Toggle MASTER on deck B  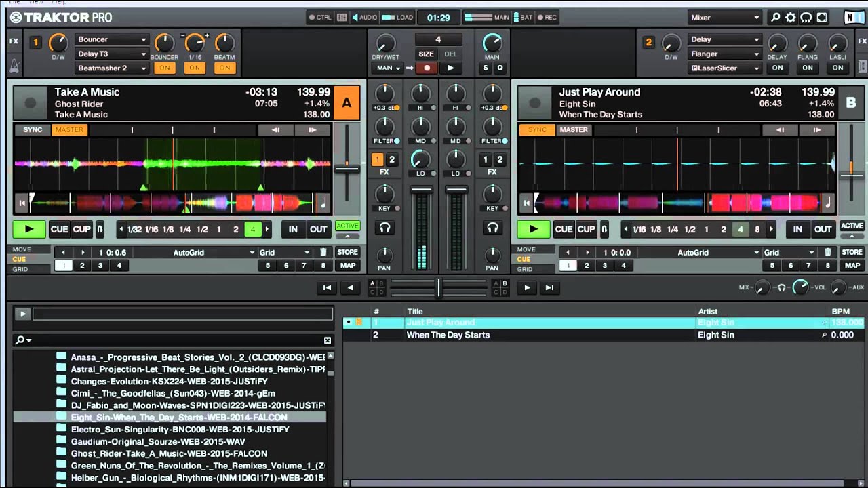click(x=574, y=130)
